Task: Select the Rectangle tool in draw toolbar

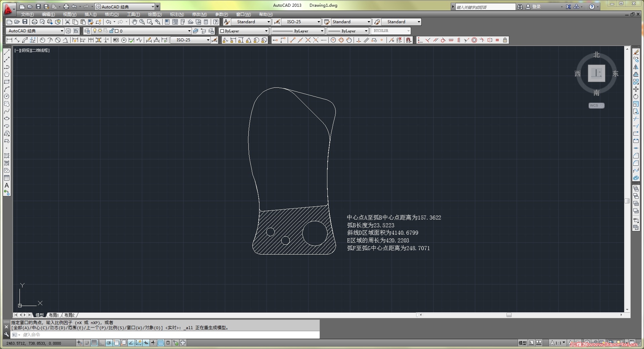Action: (6, 82)
